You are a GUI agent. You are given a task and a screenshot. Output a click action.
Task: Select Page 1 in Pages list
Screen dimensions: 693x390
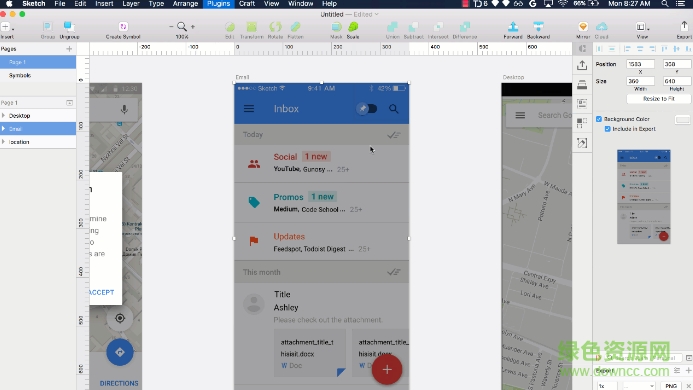(x=38, y=62)
